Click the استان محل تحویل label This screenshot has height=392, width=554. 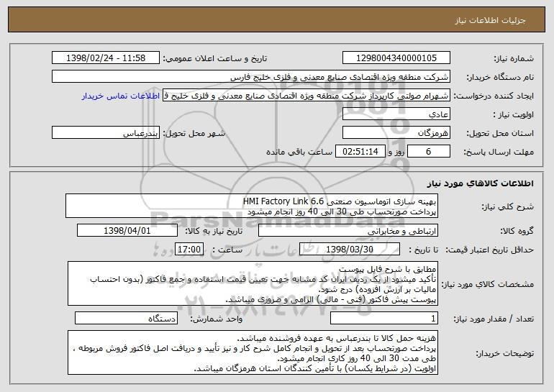click(500, 134)
